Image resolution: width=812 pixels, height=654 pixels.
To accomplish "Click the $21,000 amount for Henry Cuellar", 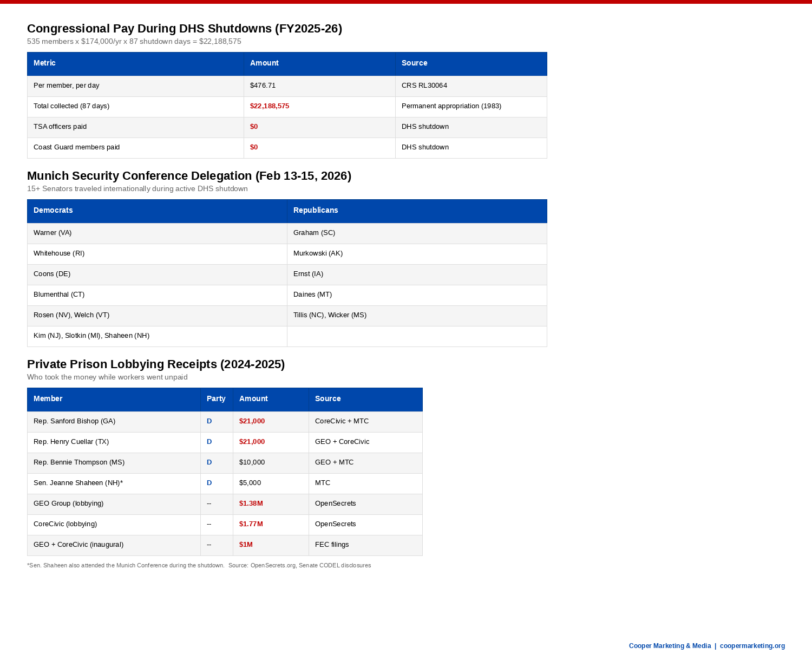I will point(252,442).
